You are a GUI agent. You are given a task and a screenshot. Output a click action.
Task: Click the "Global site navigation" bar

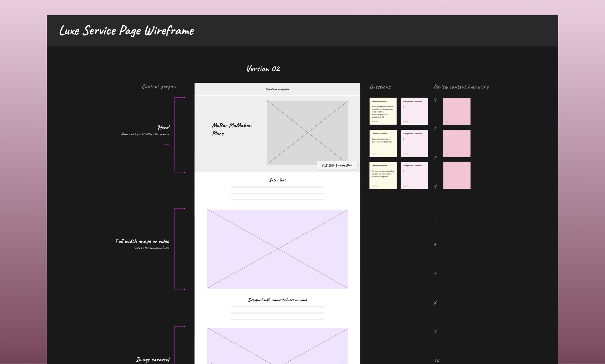click(x=278, y=89)
